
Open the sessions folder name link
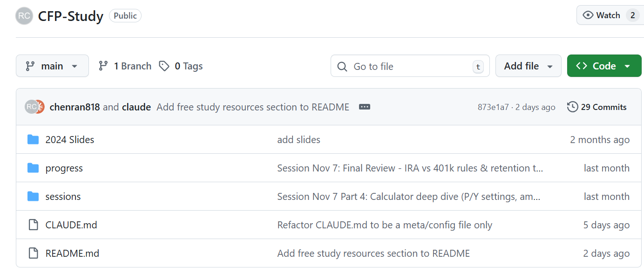click(x=63, y=197)
